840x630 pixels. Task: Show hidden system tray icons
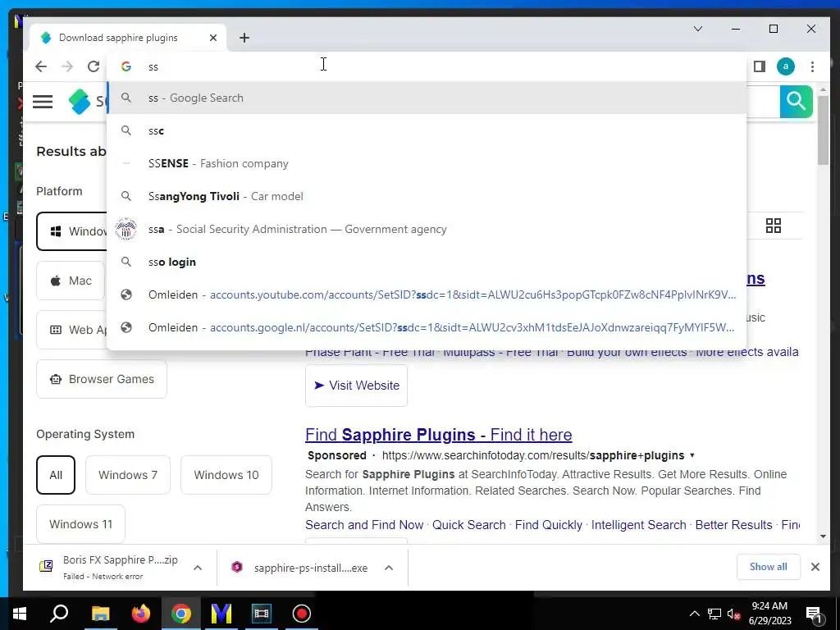[694, 614]
